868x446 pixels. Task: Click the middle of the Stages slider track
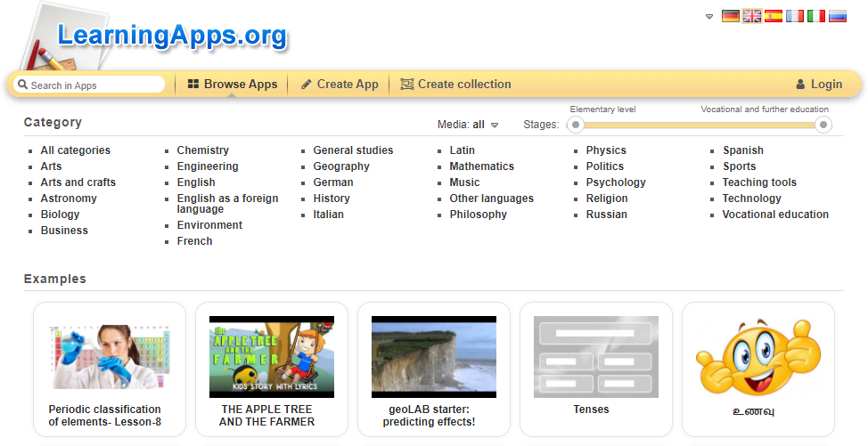pyautogui.click(x=700, y=125)
